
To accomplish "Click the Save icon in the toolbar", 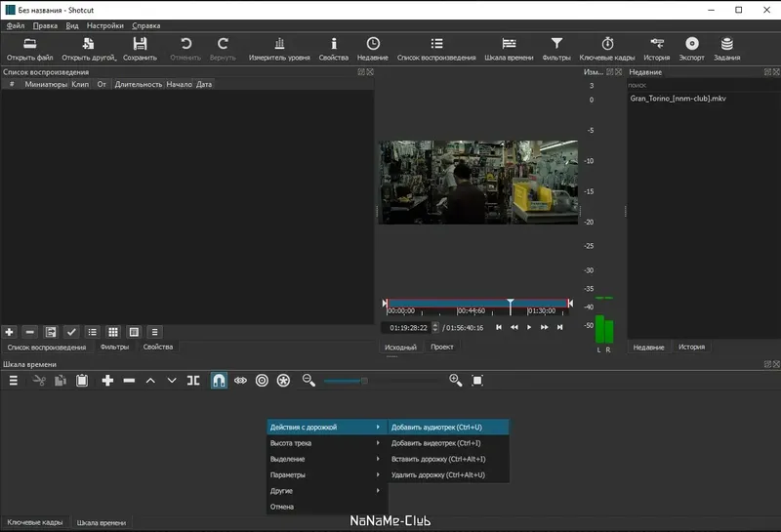I will (x=140, y=45).
